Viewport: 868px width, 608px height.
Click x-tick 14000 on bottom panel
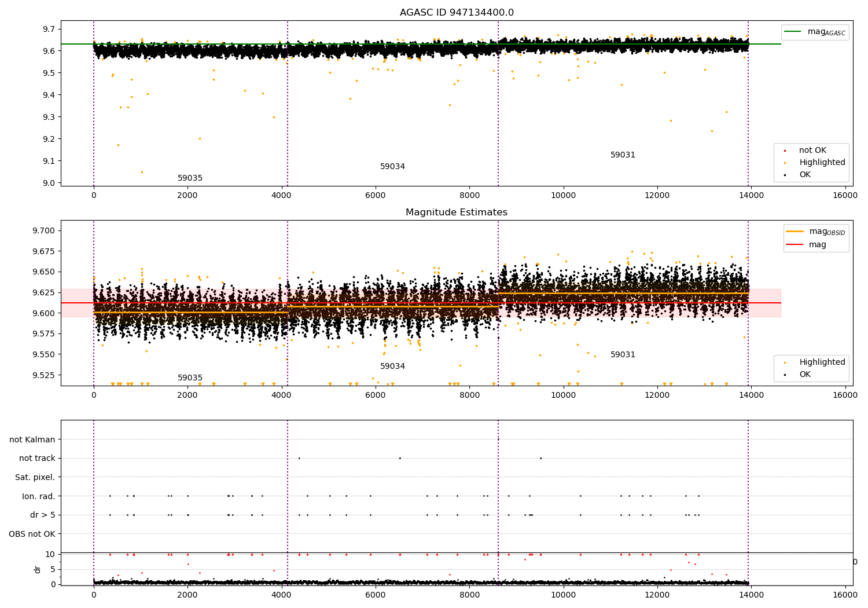[x=751, y=595]
